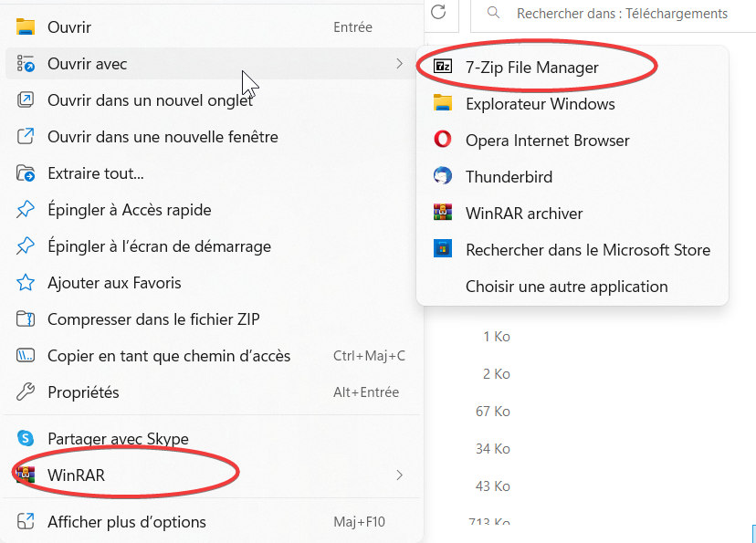Image resolution: width=756 pixels, height=543 pixels.
Task: Click the Skype logo icon
Action: pos(25,438)
